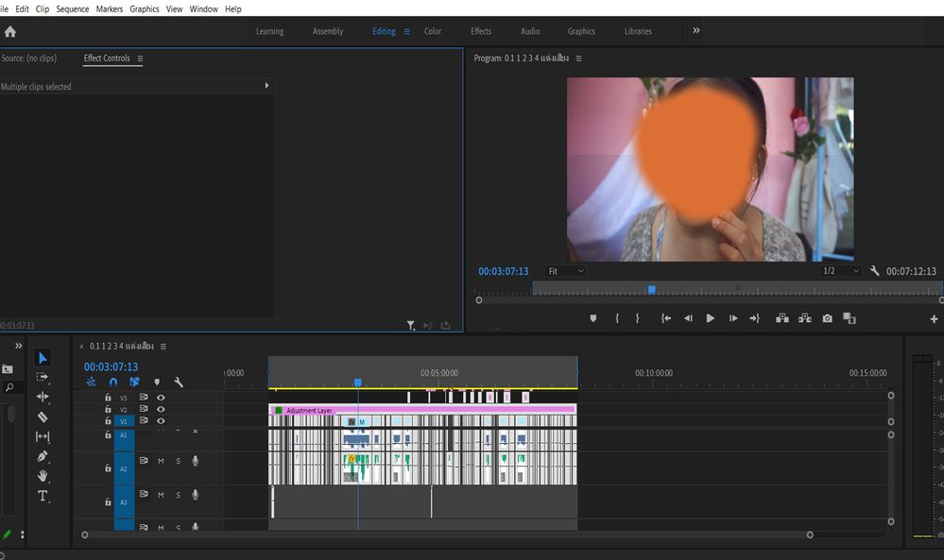Image resolution: width=944 pixels, height=560 pixels.
Task: Open timeline display settings wrench
Action: click(179, 382)
